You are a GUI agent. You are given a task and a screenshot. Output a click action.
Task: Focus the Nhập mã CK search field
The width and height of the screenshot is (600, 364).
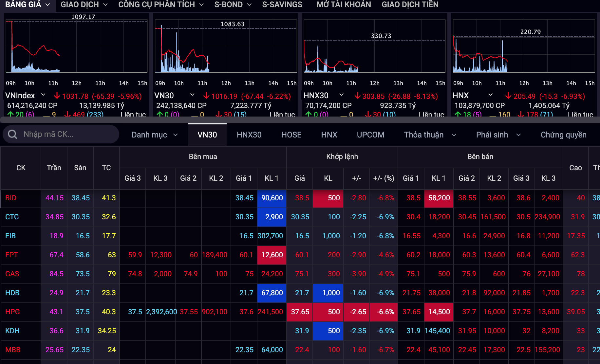66,134
